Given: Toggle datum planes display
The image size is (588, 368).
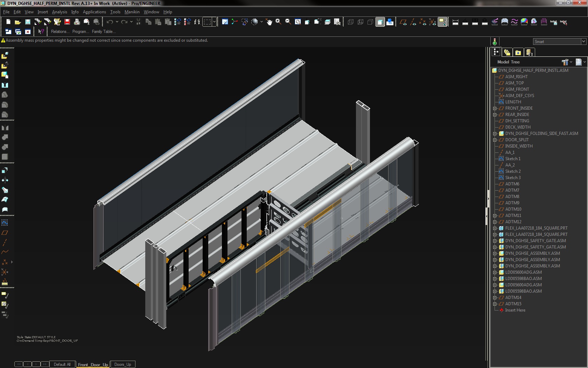Looking at the screenshot, I should 403,22.
